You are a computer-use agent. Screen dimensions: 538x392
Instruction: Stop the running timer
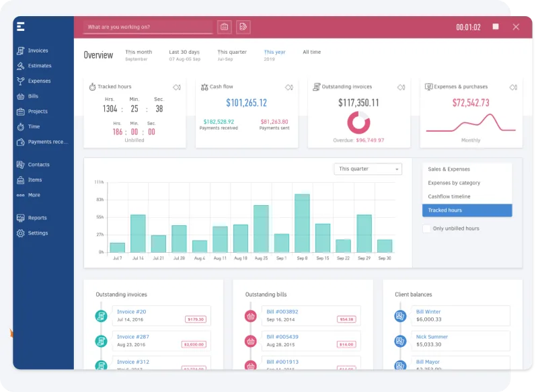point(496,27)
